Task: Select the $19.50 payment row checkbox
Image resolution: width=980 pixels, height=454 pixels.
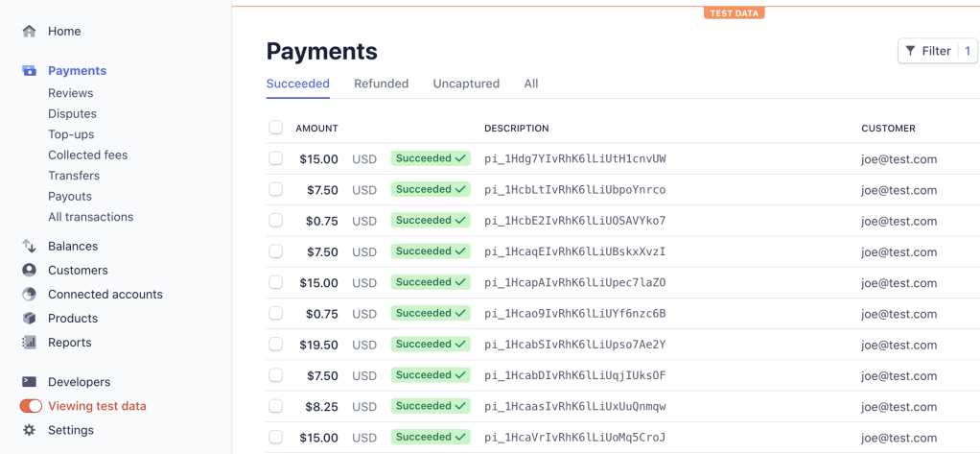Action: 276,345
